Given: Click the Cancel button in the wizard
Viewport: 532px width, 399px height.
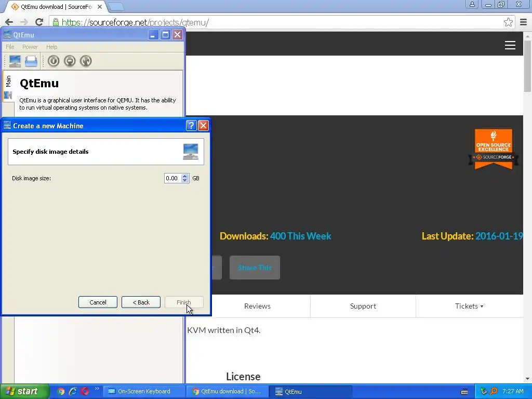Looking at the screenshot, I should (x=98, y=302).
